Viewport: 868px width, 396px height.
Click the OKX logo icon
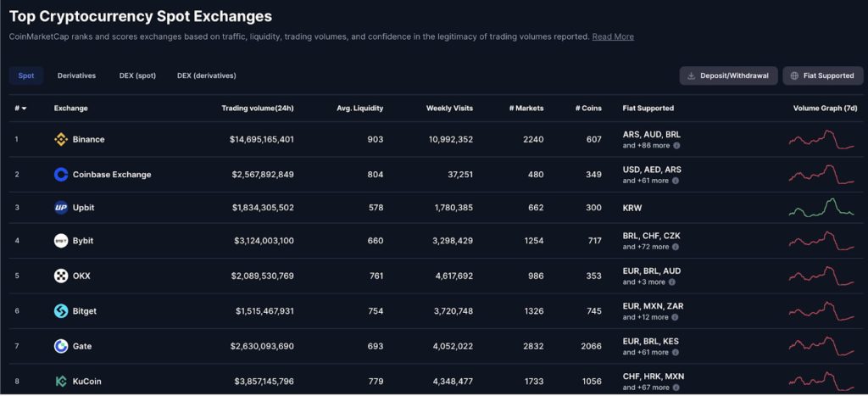(x=61, y=276)
